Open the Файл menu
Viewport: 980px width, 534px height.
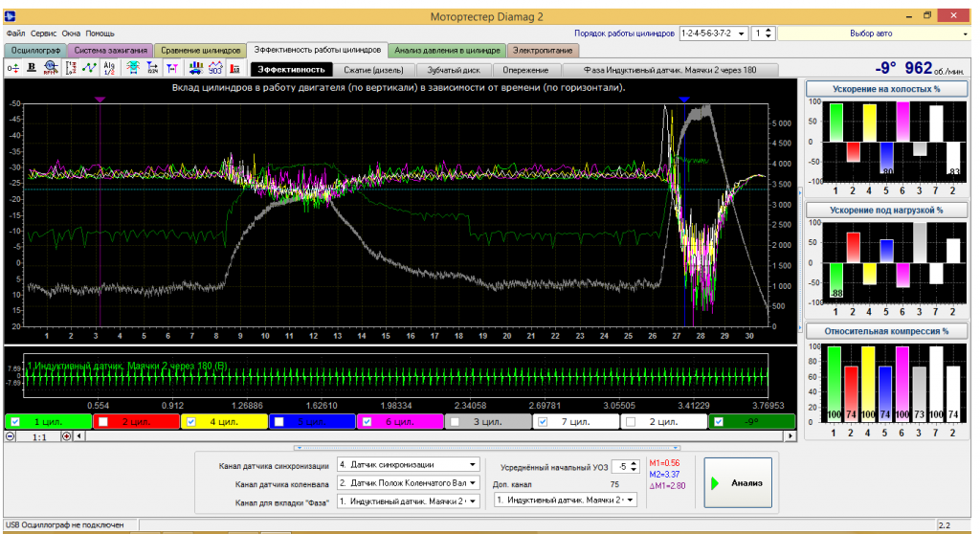click(15, 33)
